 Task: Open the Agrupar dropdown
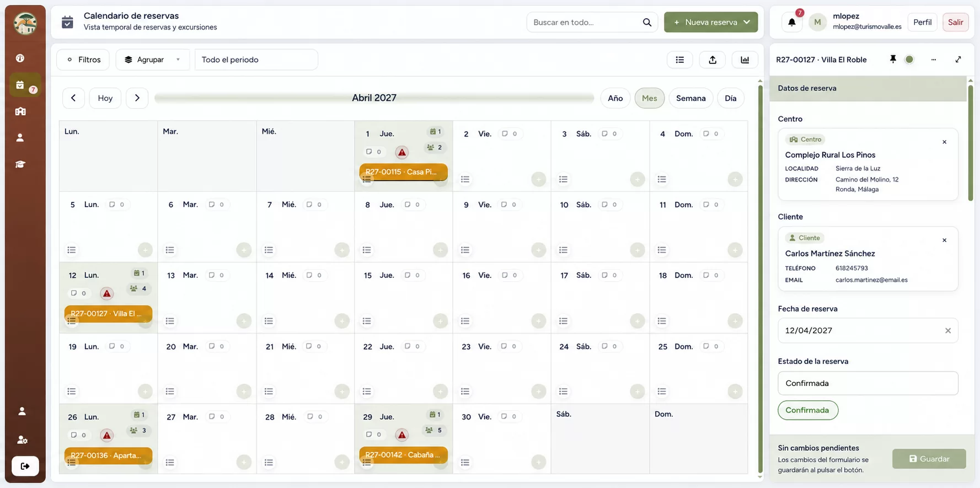click(152, 60)
